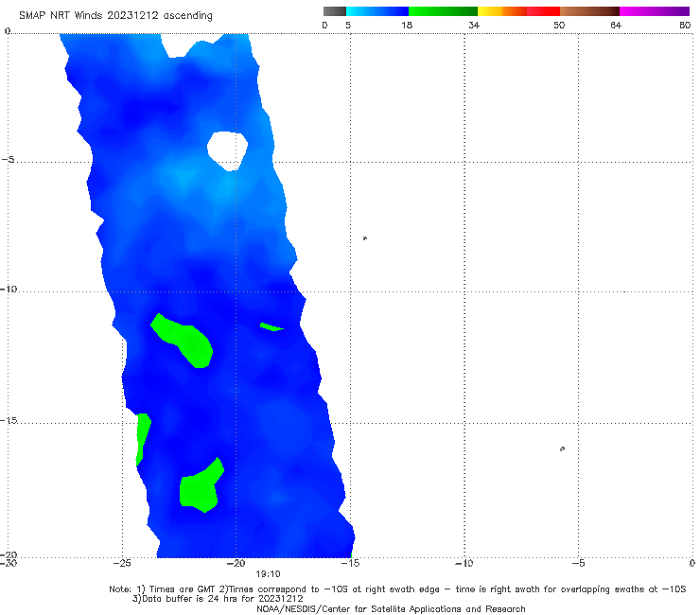Click the yellow-red 34-50 segment of color bar
This screenshot has height=615, width=700.
[x=518, y=11]
